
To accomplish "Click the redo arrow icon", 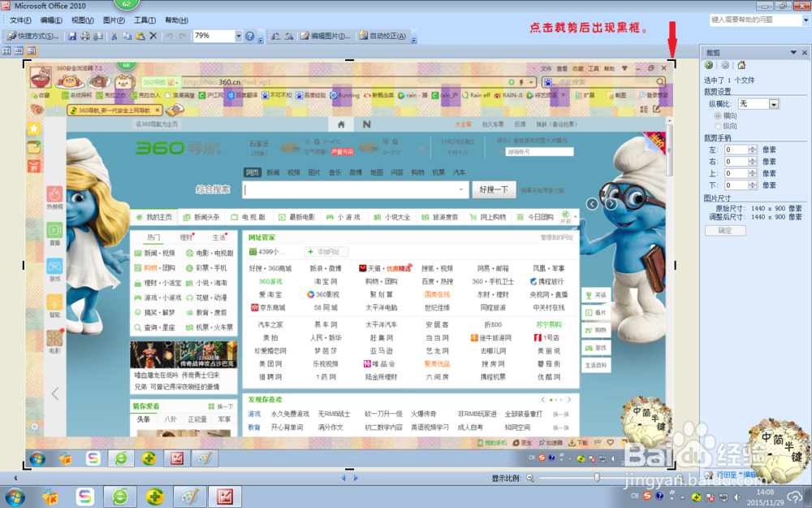I will tap(182, 36).
